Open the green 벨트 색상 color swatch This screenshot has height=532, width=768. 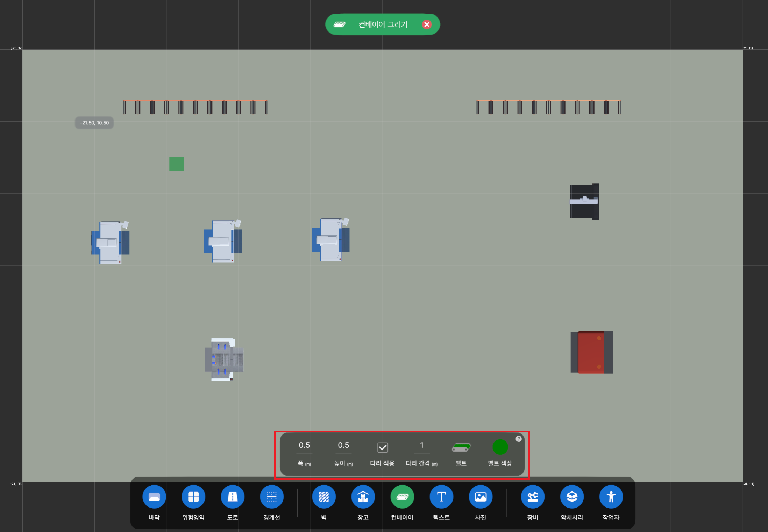500,447
